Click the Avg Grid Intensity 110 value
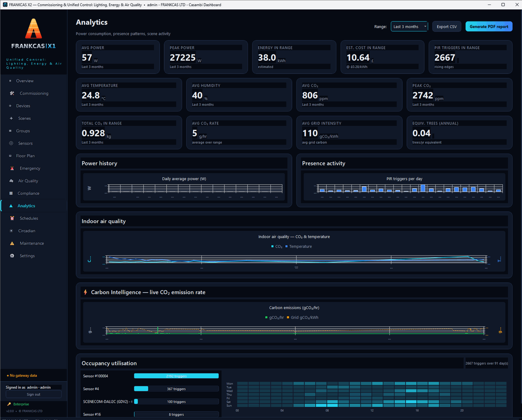 pos(310,133)
